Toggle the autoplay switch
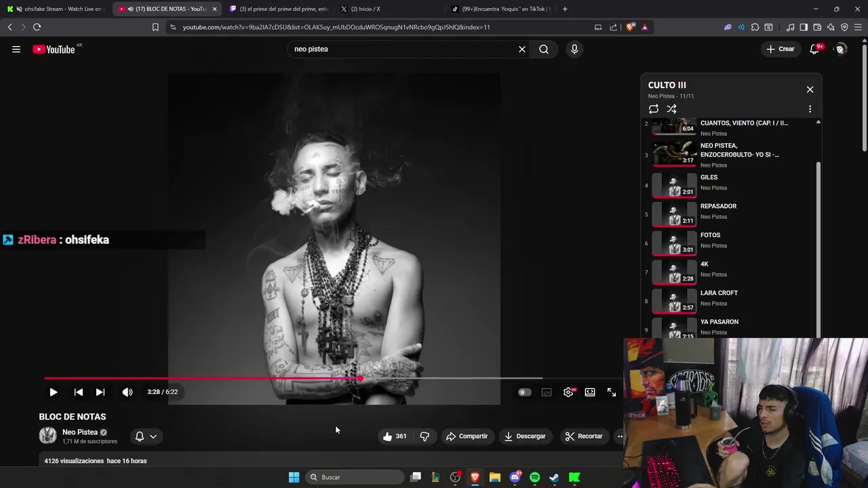The height and width of the screenshot is (488, 868). [525, 392]
